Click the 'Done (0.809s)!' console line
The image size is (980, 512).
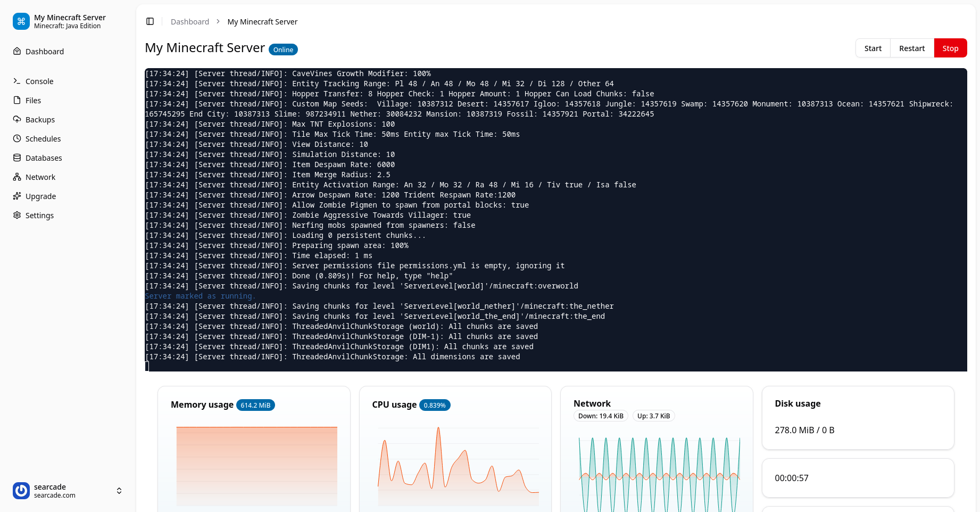[299, 276]
